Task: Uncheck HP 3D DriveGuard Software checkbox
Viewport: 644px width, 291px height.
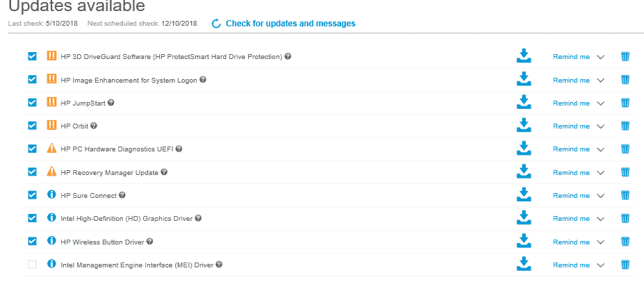Action: (x=32, y=56)
